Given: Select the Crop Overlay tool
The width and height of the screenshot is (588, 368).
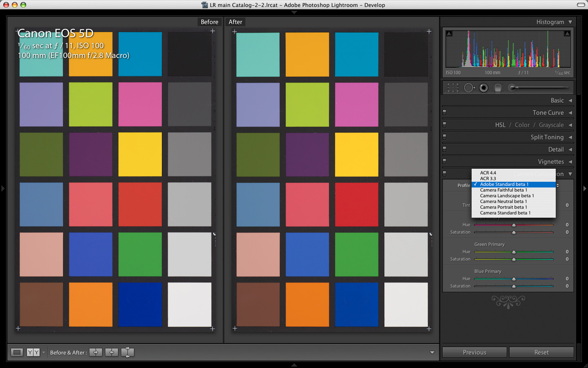Looking at the screenshot, I should click(453, 87).
